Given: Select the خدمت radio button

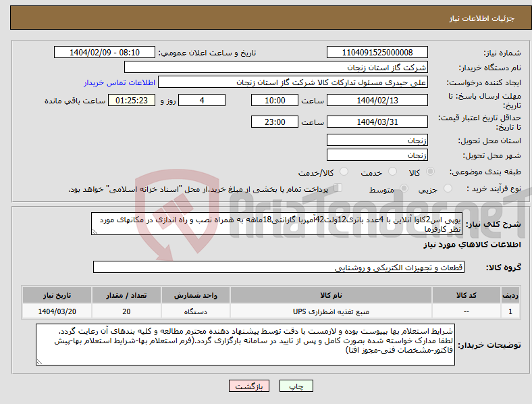Looking at the screenshot, I should (x=392, y=172).
